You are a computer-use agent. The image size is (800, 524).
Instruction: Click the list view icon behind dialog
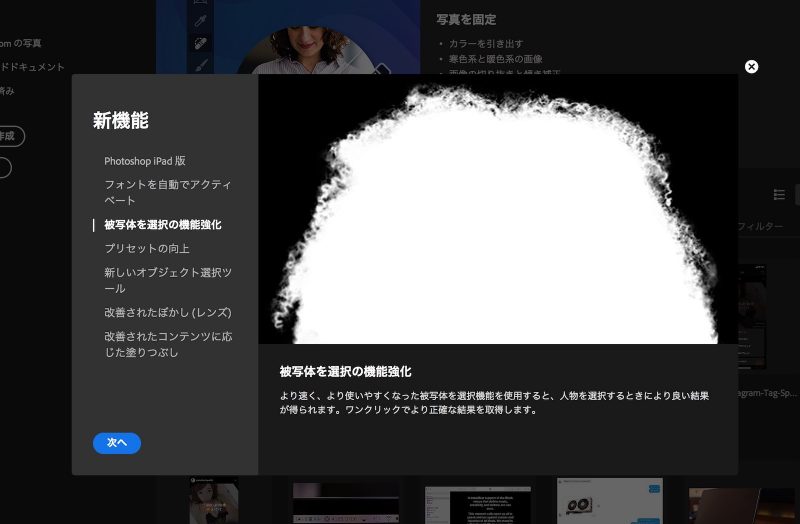click(779, 194)
